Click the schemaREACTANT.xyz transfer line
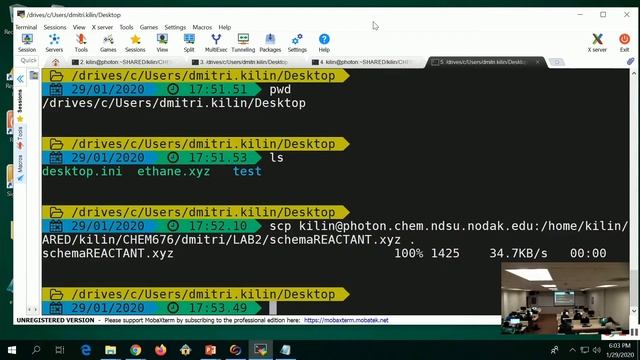 (324, 253)
